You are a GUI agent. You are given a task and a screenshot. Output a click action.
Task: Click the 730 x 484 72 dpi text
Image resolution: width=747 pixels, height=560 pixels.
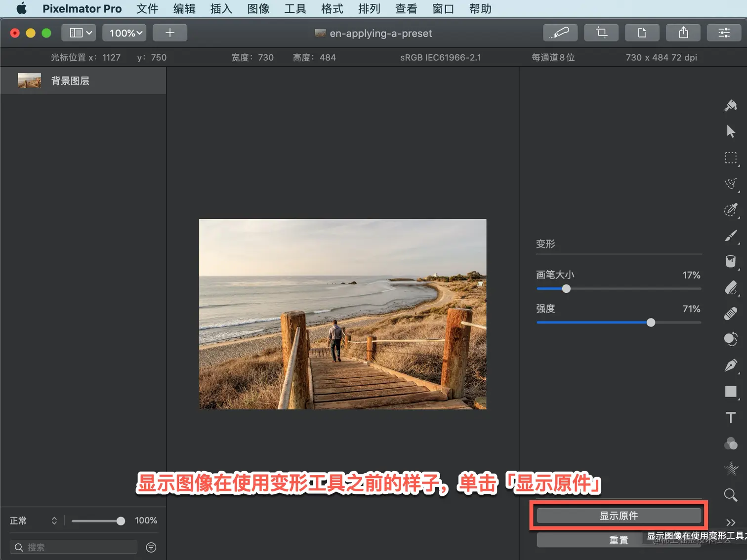(x=661, y=57)
